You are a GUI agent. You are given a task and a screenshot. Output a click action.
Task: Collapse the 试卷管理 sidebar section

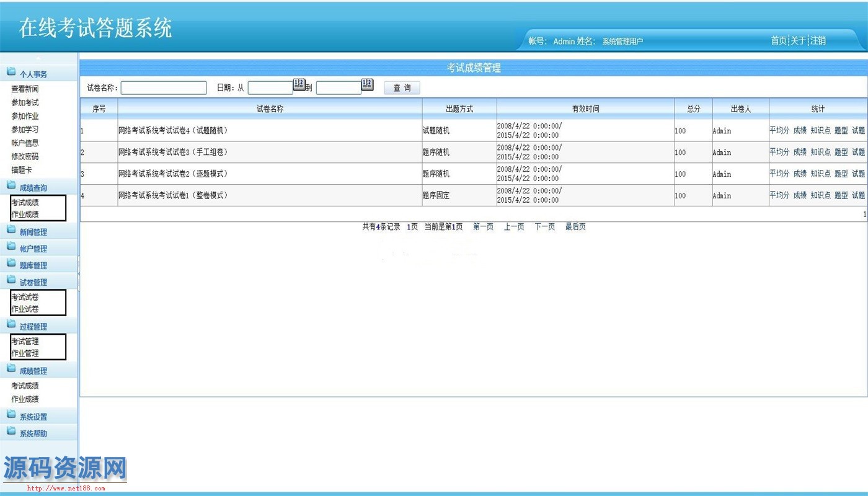click(x=33, y=282)
